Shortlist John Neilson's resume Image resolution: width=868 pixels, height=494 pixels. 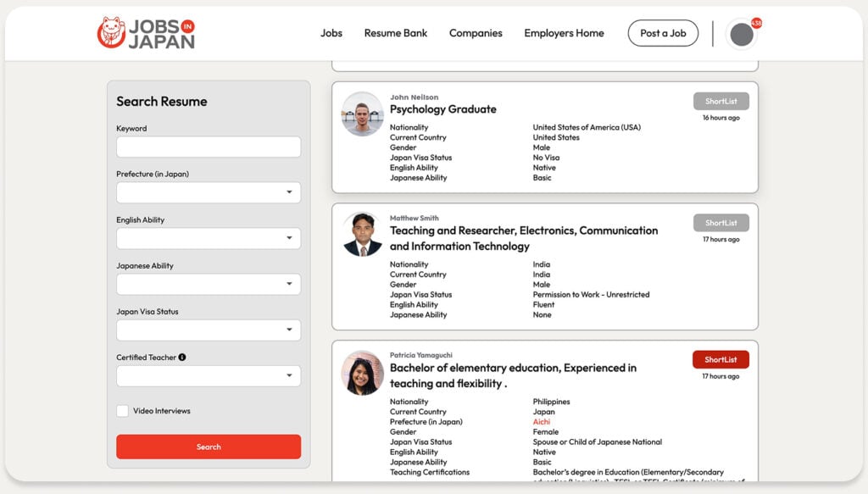(721, 101)
